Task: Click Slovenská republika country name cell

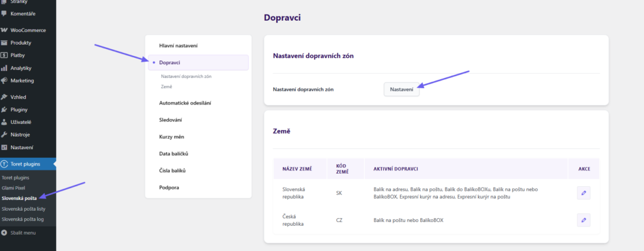Action: coord(300,193)
